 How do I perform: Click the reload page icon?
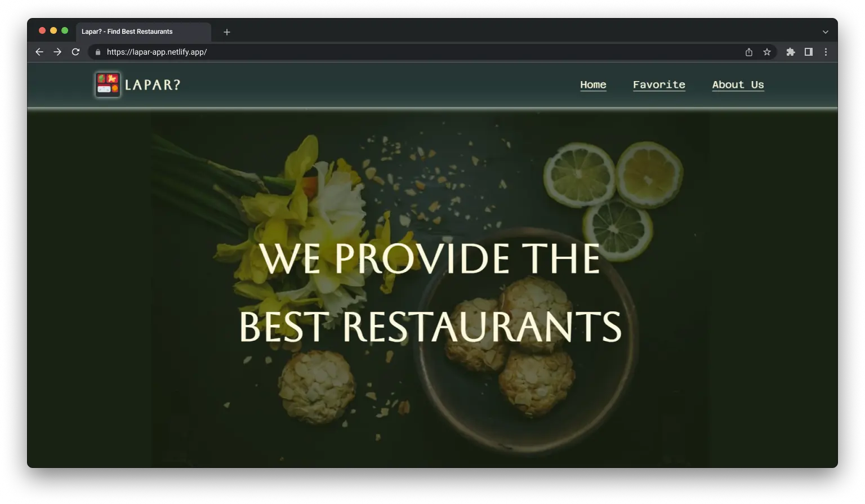point(75,52)
